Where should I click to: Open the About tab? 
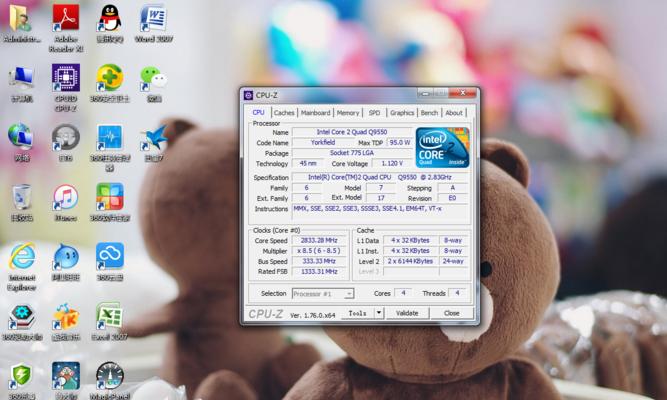453,113
